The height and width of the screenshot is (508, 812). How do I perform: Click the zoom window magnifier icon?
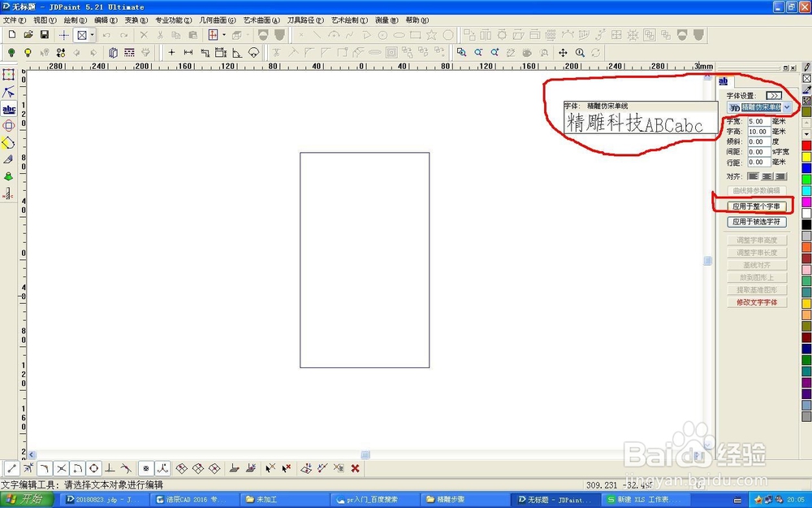[x=461, y=52]
